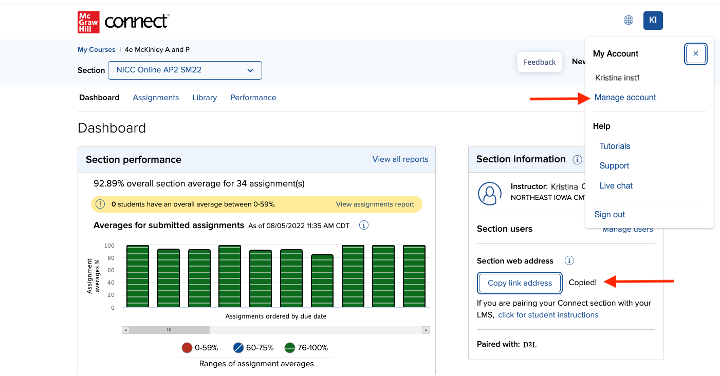Viewport: 720px width, 376px height.
Task: Open click for student instructions link
Action: pos(548,315)
